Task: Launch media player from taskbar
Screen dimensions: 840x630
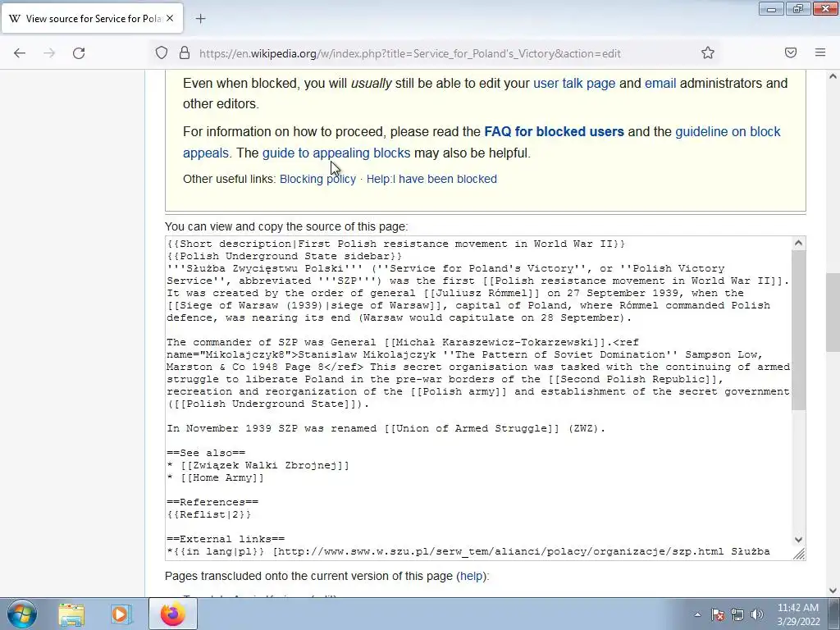Action: [x=121, y=614]
